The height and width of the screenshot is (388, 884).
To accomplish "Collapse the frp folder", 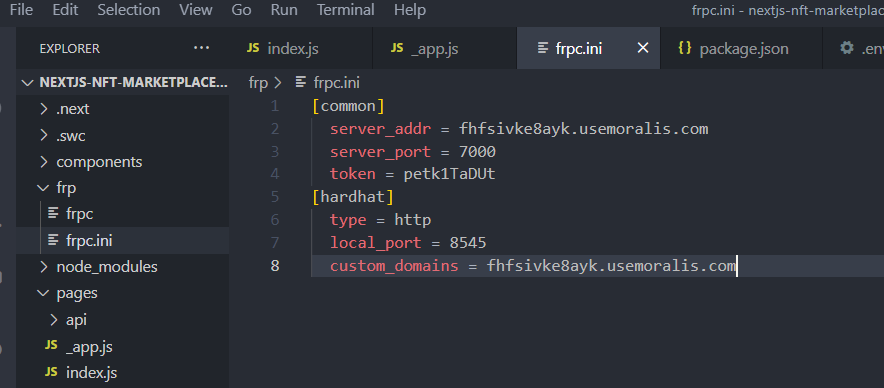I will [x=122, y=188].
